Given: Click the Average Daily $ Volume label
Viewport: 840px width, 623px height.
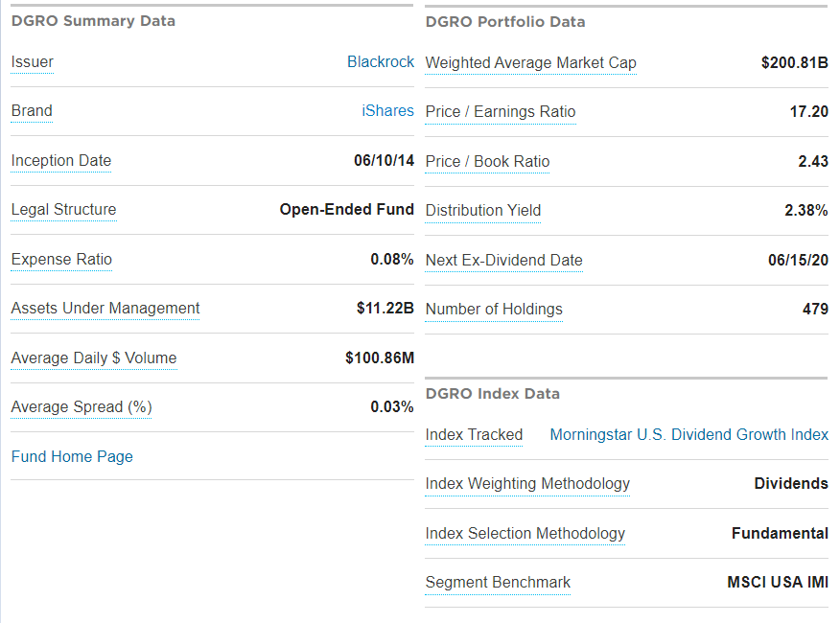Looking at the screenshot, I should tap(94, 358).
